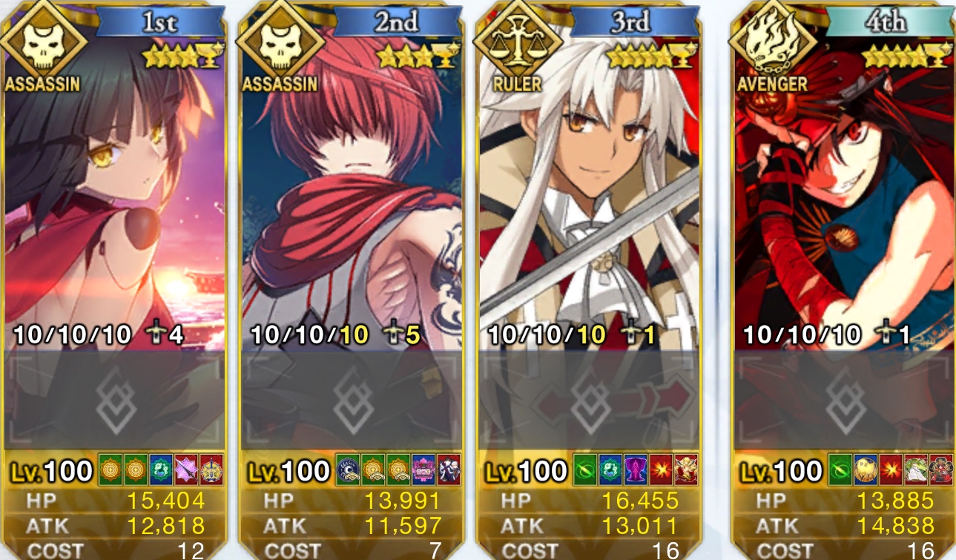The width and height of the screenshot is (956, 560).
Task: Tap the empty craft essence slot under 2nd Assassin
Action: [352, 399]
